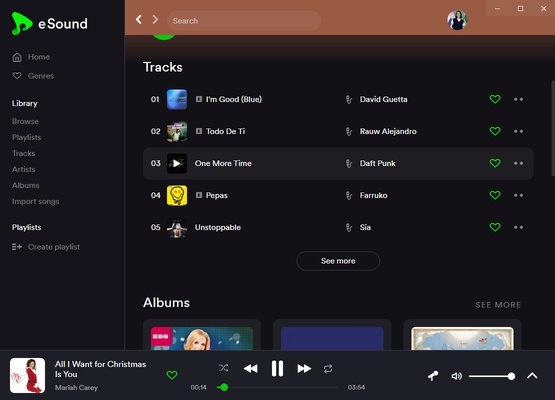Image resolution: width=555 pixels, height=400 pixels.
Task: Click the vertical scrollbar
Action: coord(553,128)
